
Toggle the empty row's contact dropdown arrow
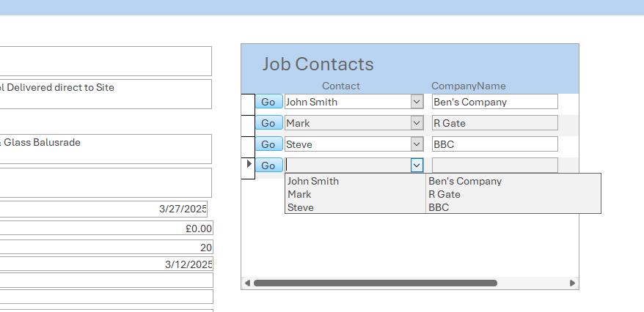(417, 166)
